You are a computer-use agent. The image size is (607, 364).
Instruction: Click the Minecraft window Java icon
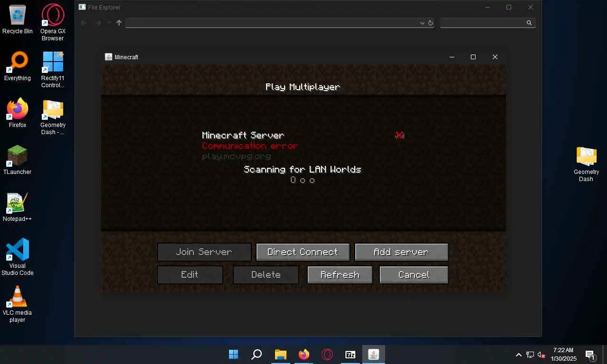pos(109,57)
